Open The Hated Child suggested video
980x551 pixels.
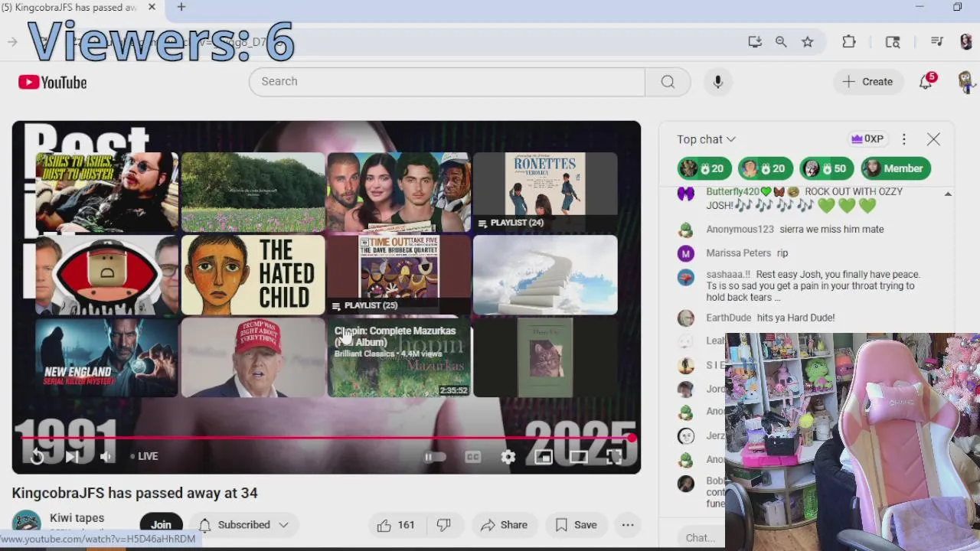[253, 275]
